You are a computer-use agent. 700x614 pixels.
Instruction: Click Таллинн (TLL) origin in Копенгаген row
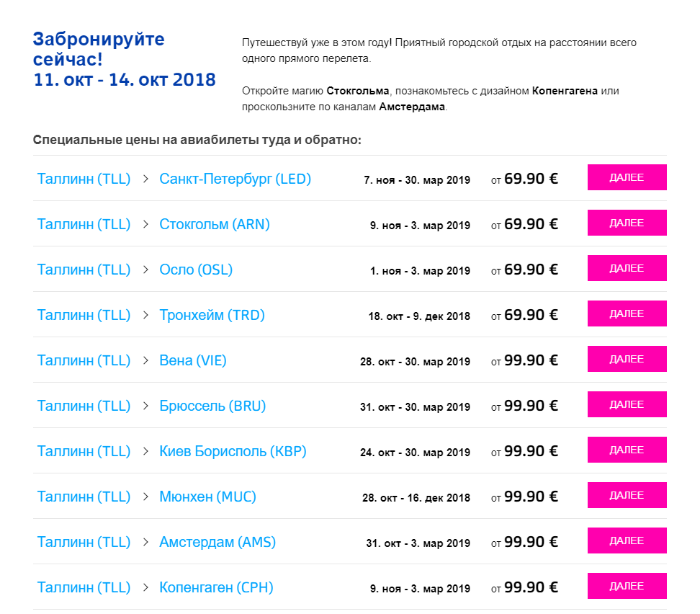[84, 587]
